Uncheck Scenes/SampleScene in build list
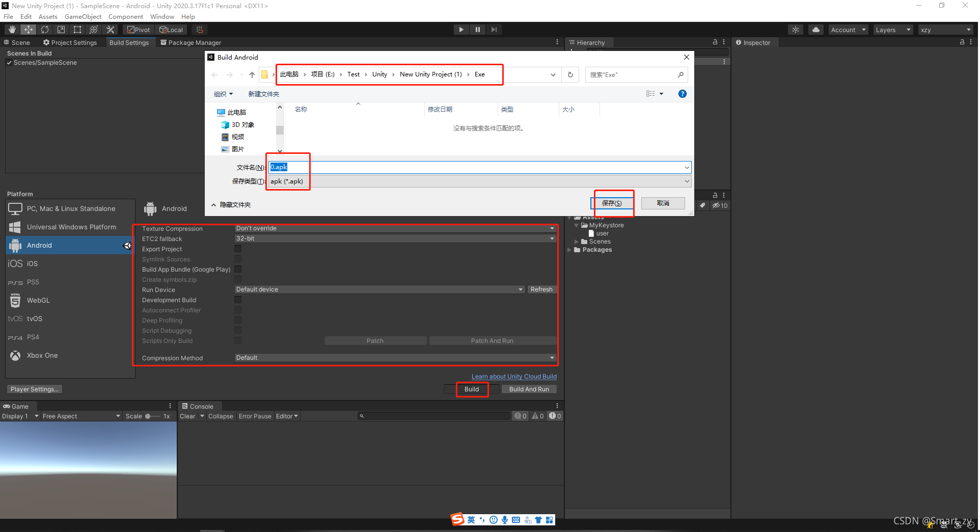 click(x=9, y=63)
